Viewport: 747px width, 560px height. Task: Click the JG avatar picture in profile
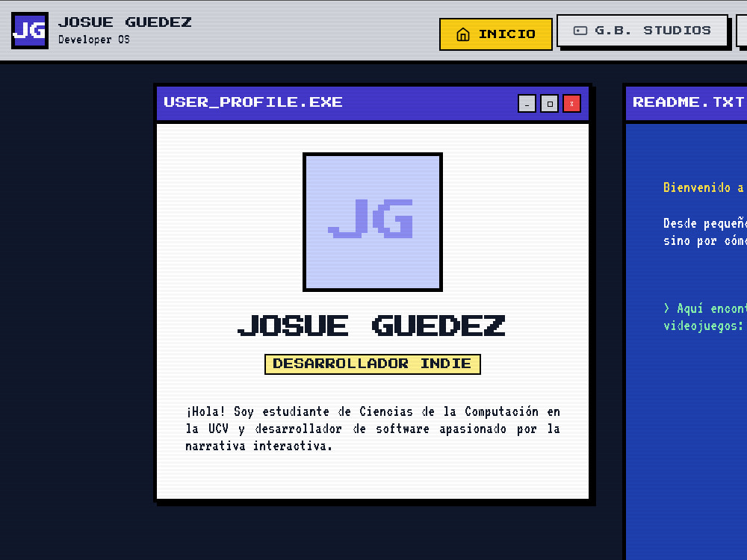[373, 222]
